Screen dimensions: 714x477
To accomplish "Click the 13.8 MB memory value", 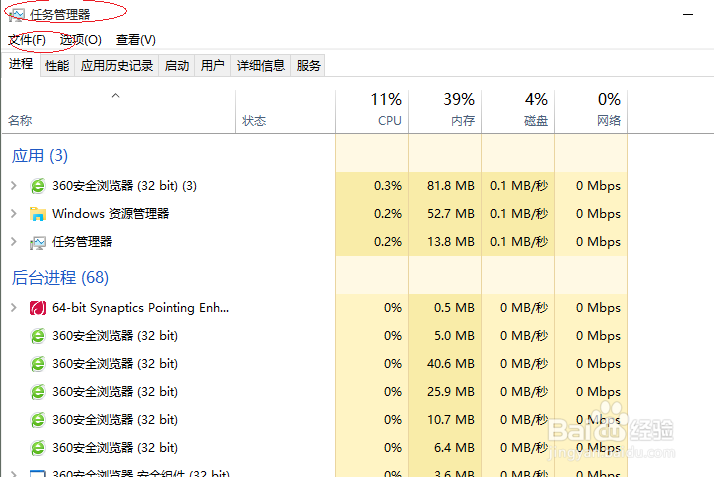I will (451, 242).
